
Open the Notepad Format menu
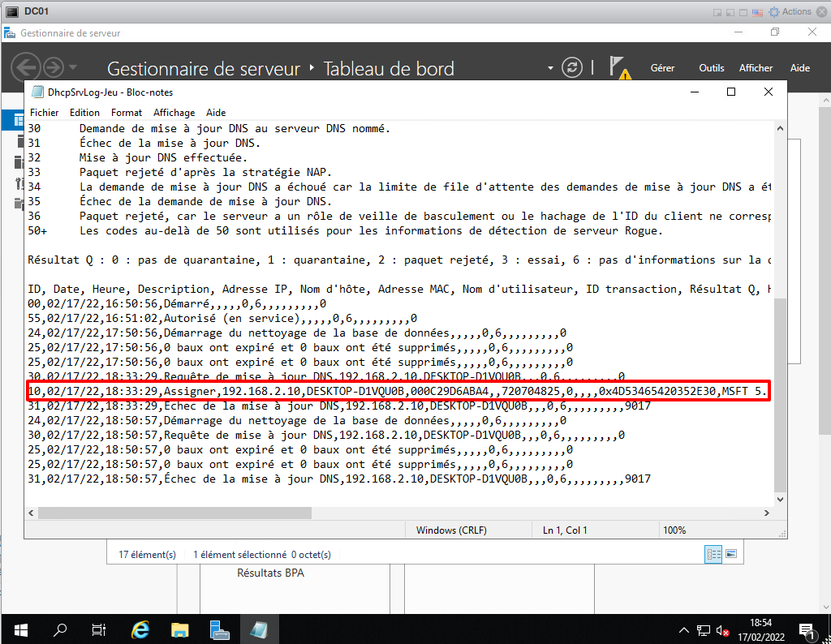coord(126,113)
